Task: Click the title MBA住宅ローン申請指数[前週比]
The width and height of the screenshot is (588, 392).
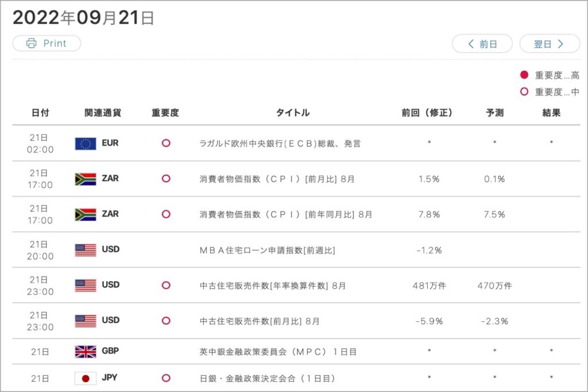Action: coord(268,250)
